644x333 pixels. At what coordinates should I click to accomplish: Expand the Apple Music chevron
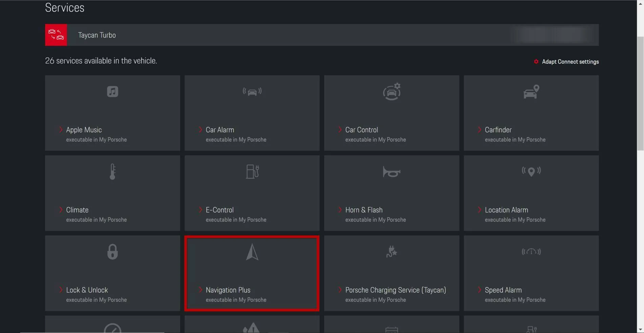point(61,130)
